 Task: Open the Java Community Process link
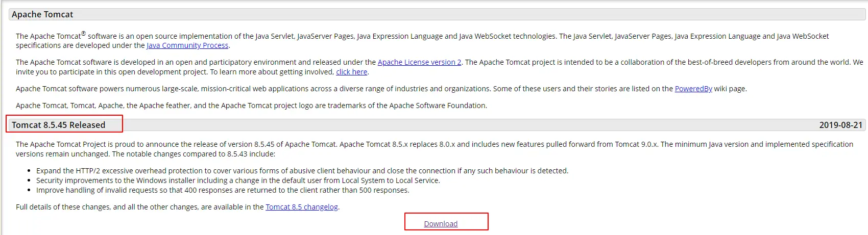tap(187, 45)
